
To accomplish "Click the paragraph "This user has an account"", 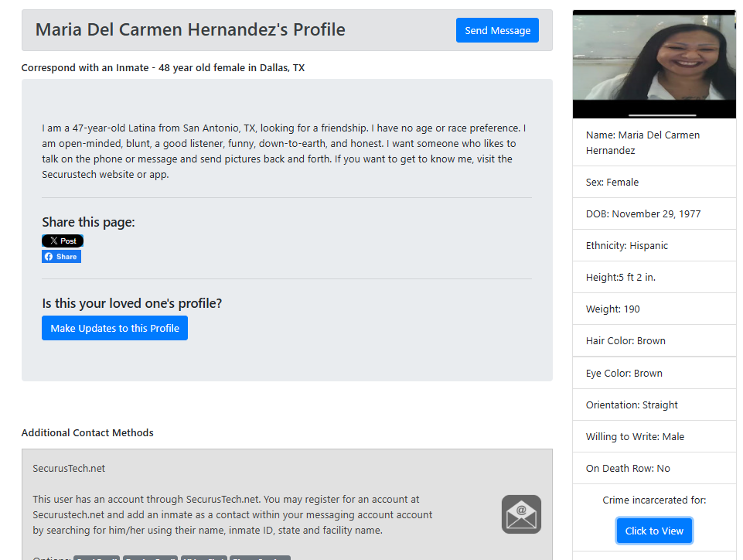I will 233,514.
